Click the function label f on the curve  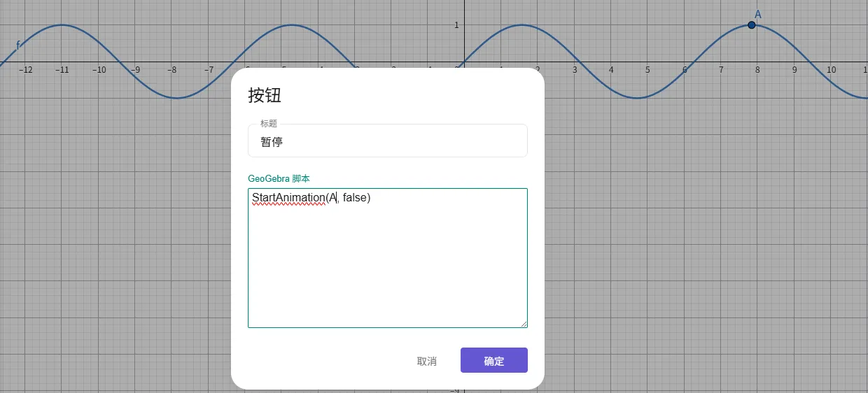pyautogui.click(x=18, y=45)
